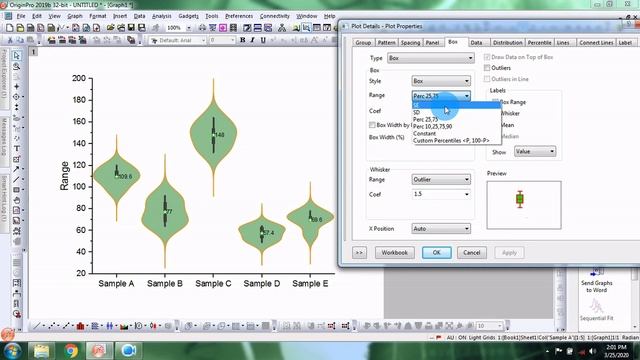
Task: Click the Print icon next to zoom box
Action: [x=202, y=28]
